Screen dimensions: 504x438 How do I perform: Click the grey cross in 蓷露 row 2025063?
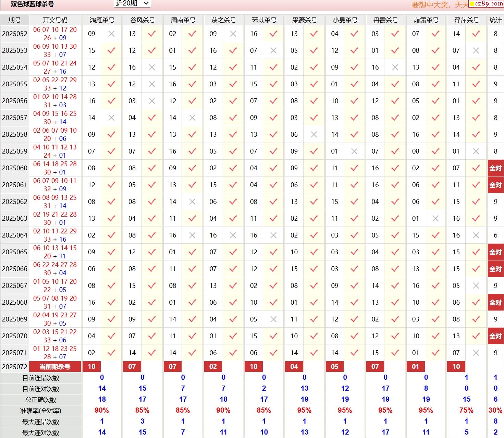click(435, 218)
